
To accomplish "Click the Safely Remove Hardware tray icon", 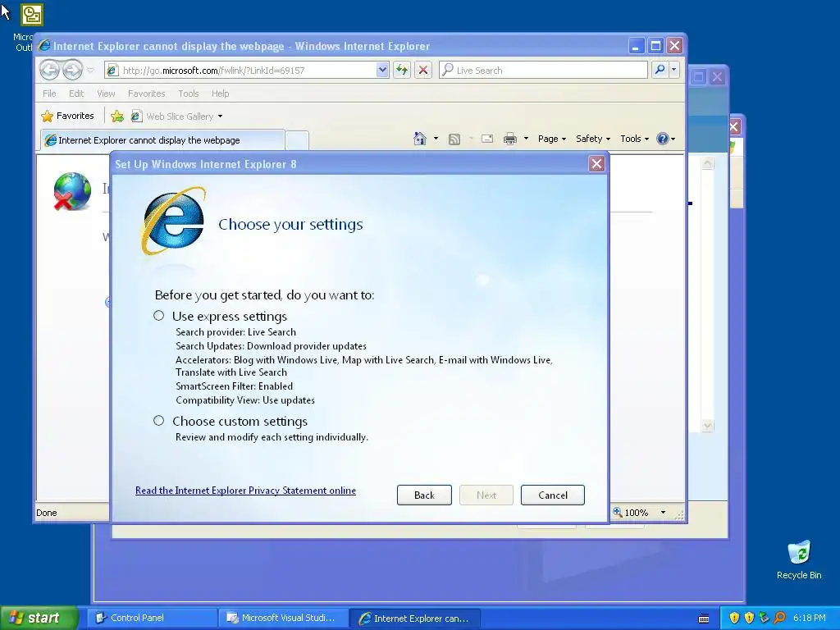I will (764, 618).
